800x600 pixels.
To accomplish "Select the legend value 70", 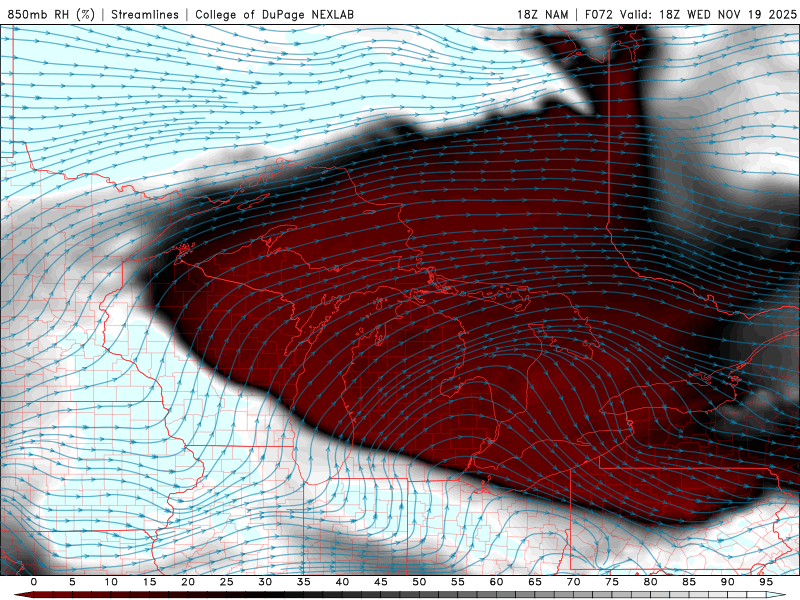I will click(x=573, y=582).
